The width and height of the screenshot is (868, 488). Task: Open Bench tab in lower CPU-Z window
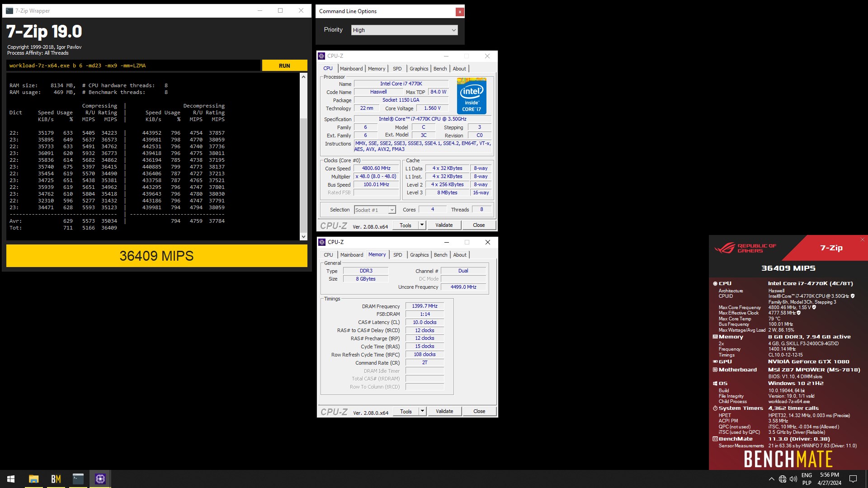coord(440,255)
